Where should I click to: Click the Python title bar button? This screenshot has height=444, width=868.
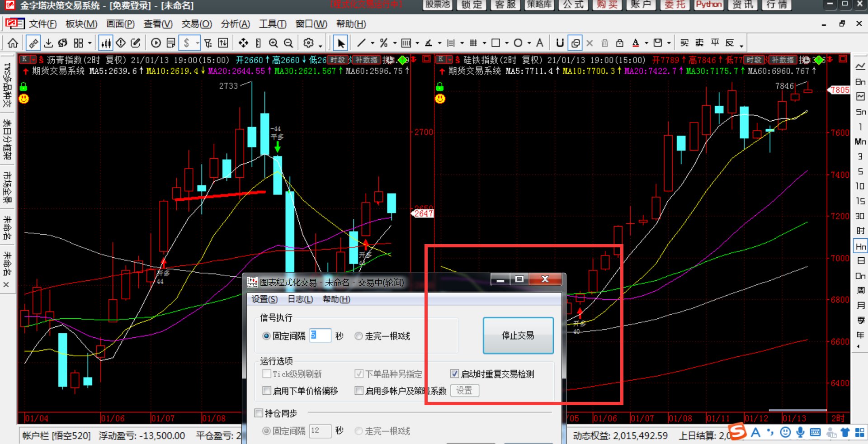pos(709,5)
